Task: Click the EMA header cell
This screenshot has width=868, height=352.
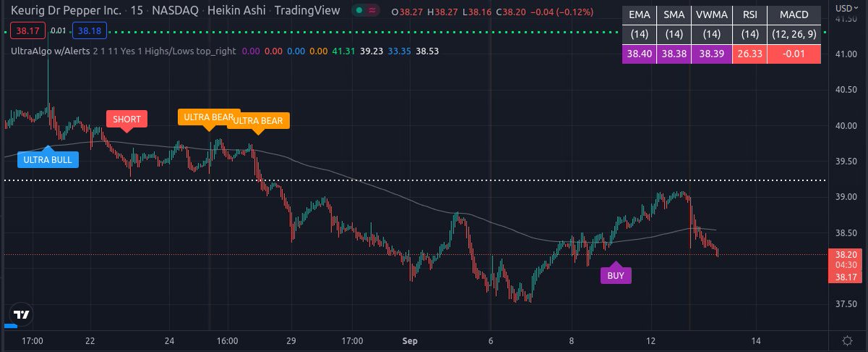Action: (x=639, y=13)
